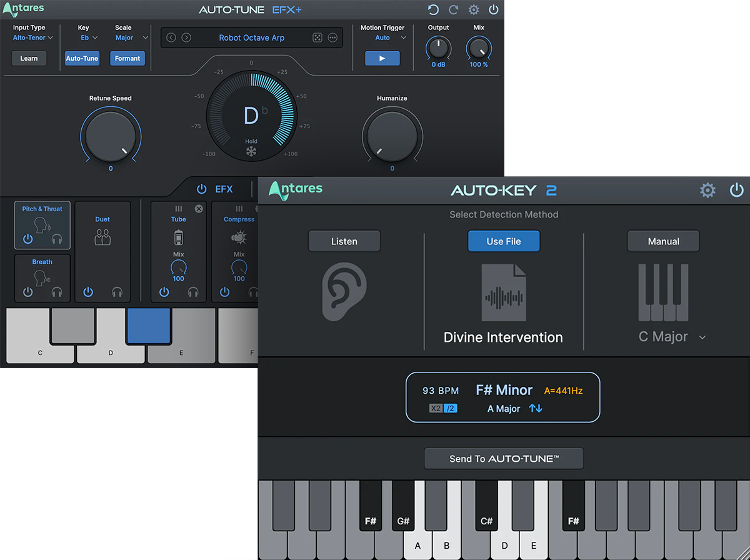Swap relative key with arrows icon
This screenshot has width=750, height=560.
536,408
